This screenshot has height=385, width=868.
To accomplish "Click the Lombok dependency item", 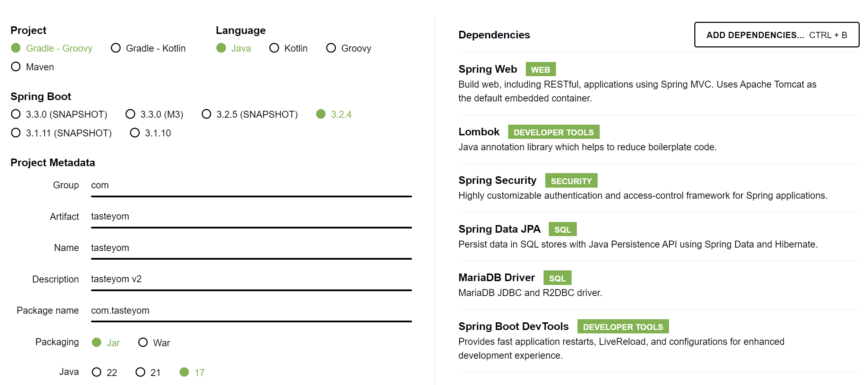I will click(x=659, y=140).
